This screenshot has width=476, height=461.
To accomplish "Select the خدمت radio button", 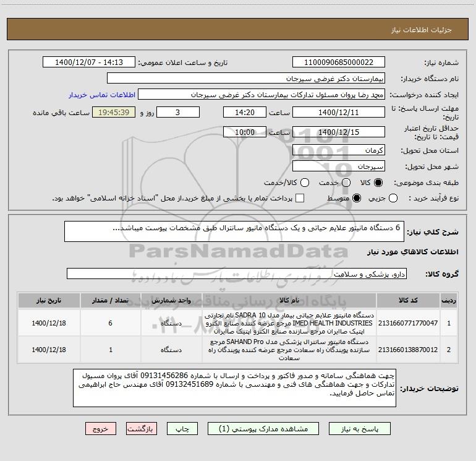I will click(346, 183).
